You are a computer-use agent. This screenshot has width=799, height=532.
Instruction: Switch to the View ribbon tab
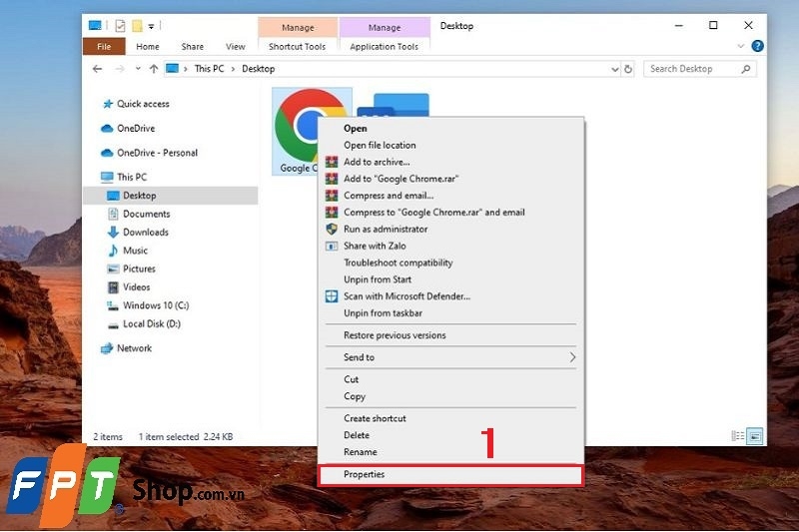[236, 46]
